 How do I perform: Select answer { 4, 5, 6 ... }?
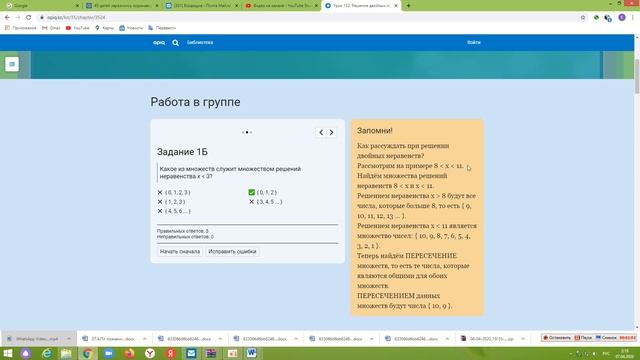174,211
